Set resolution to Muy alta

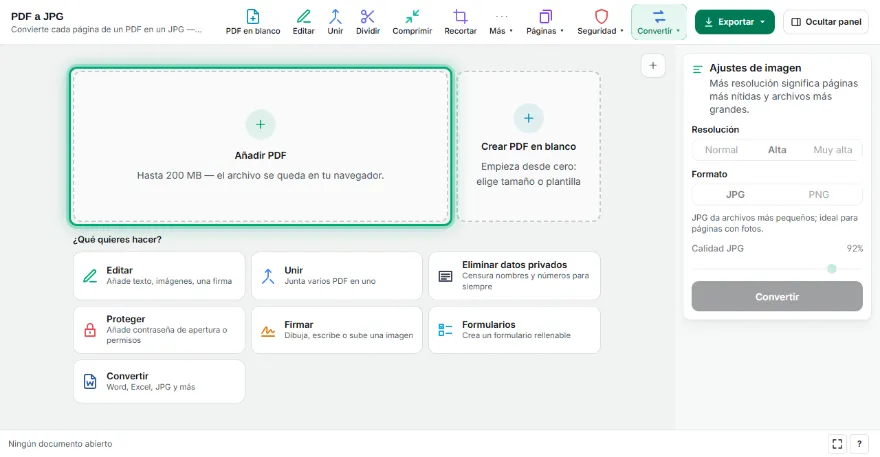(x=832, y=150)
